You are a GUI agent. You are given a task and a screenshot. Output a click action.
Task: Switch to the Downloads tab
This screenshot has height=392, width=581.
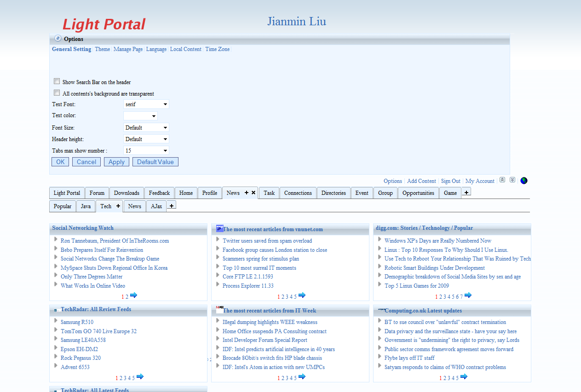pyautogui.click(x=127, y=193)
